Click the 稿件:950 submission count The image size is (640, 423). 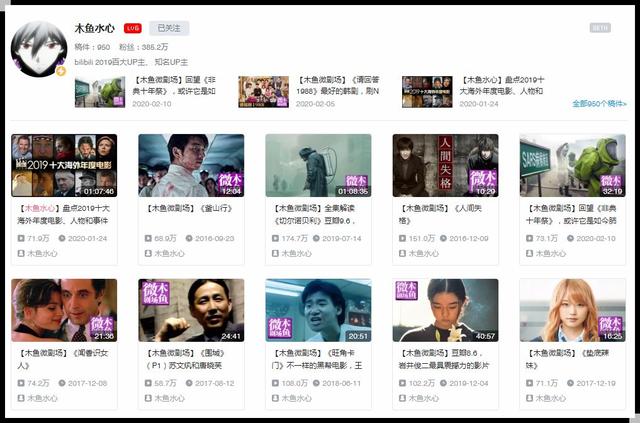pos(92,47)
